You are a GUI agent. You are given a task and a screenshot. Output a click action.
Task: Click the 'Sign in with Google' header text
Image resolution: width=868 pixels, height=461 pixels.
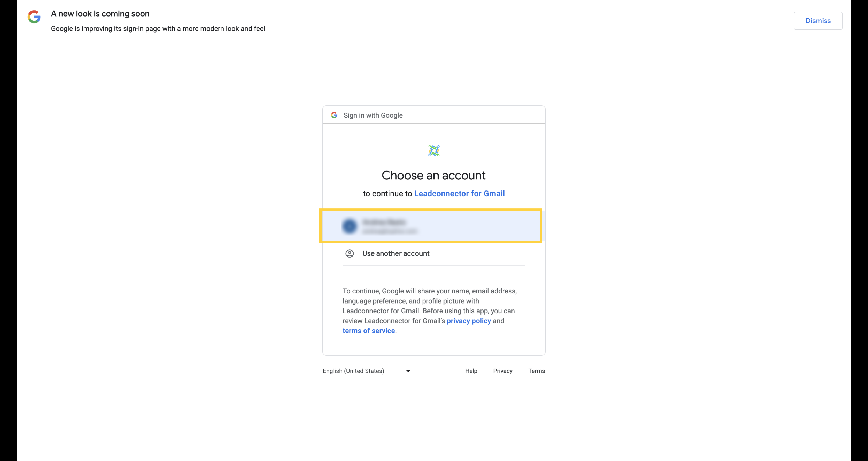click(x=373, y=115)
